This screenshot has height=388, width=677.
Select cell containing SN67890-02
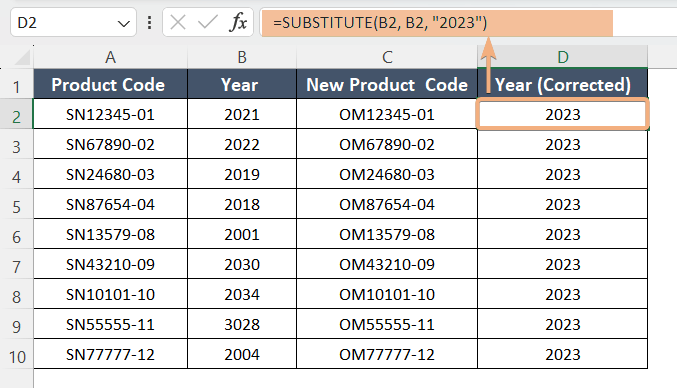pos(111,144)
